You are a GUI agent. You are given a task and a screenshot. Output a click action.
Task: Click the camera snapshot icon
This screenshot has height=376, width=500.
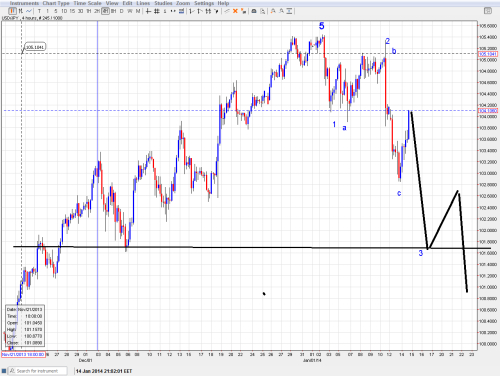point(254,11)
